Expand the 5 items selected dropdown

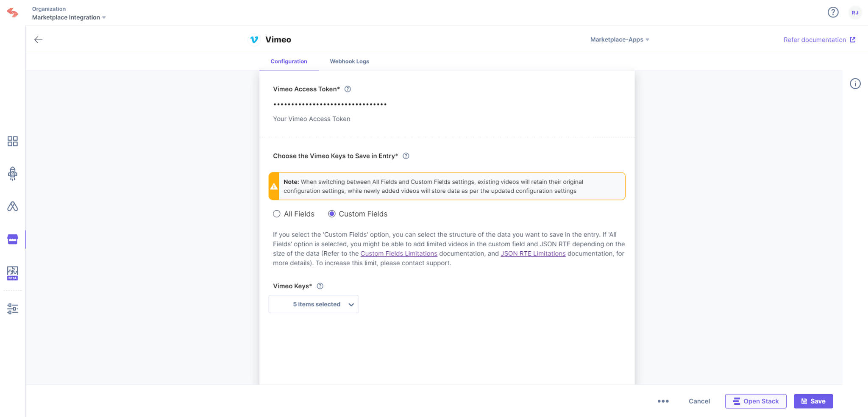pyautogui.click(x=314, y=304)
